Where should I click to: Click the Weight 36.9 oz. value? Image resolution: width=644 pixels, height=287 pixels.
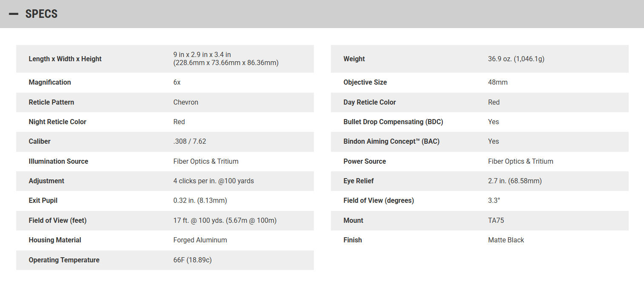516,59
